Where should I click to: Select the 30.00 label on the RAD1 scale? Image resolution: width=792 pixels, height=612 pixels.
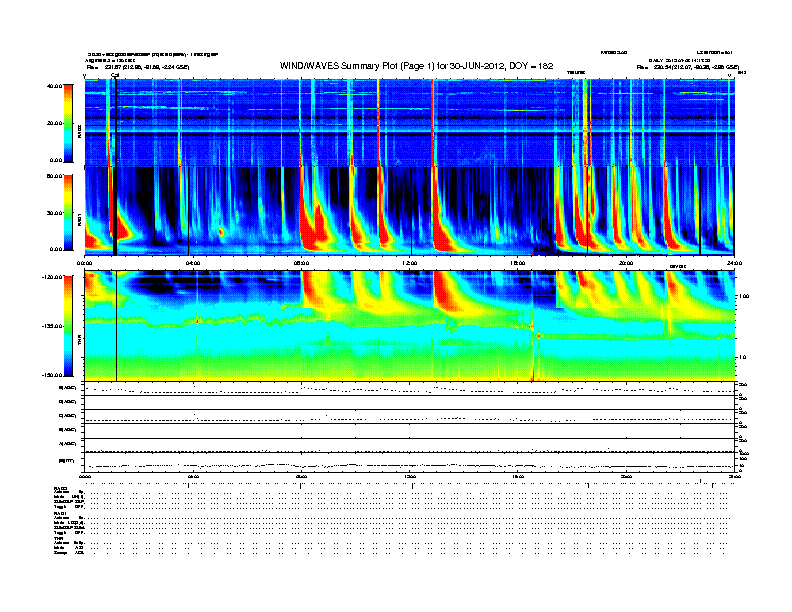coord(54,213)
